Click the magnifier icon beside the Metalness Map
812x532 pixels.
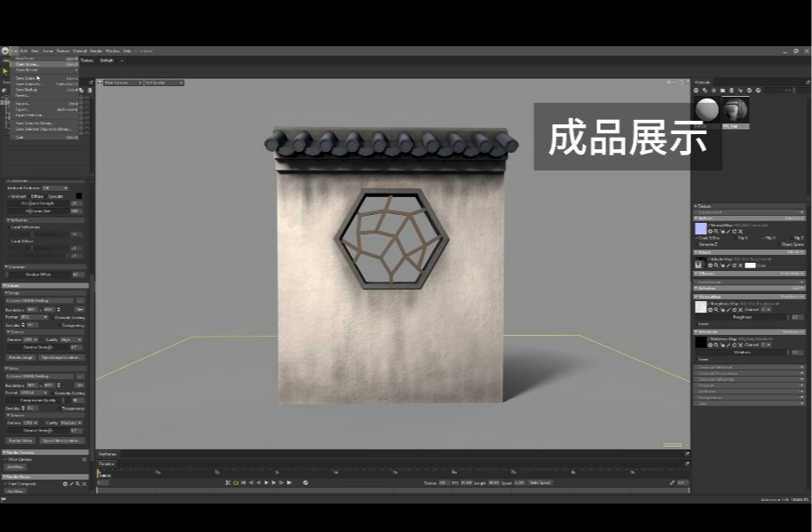pos(715,345)
